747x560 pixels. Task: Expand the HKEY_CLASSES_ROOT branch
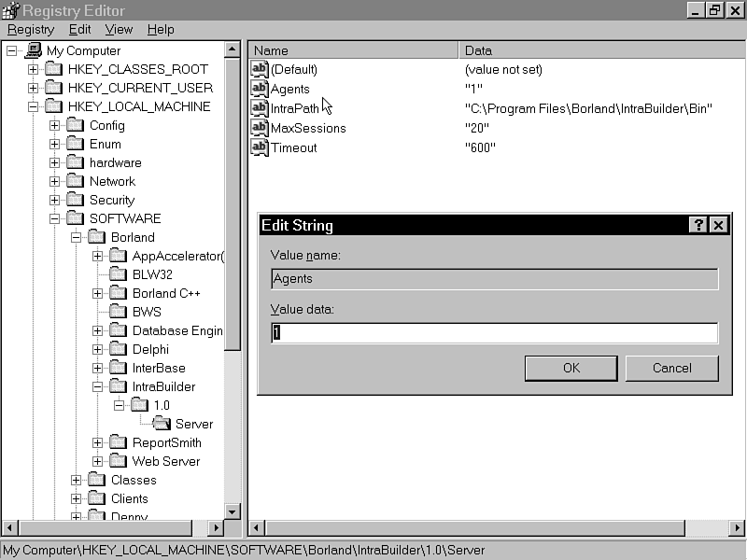pos(33,69)
